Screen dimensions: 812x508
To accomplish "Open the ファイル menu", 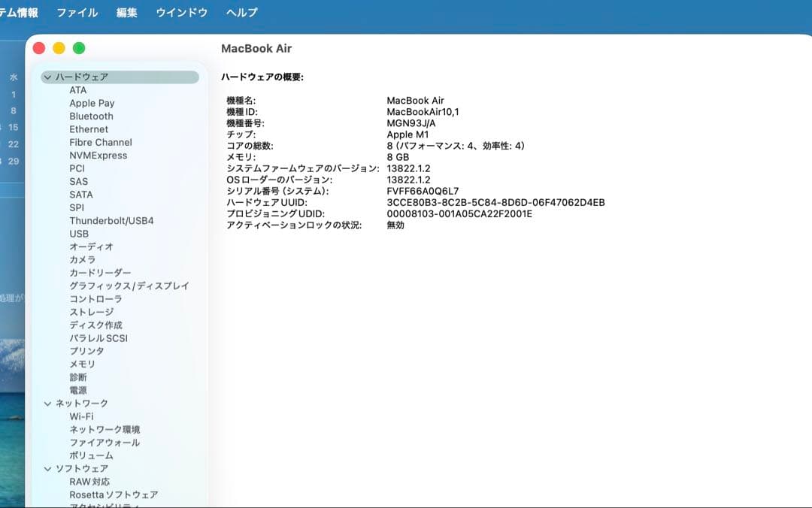I will pos(77,12).
